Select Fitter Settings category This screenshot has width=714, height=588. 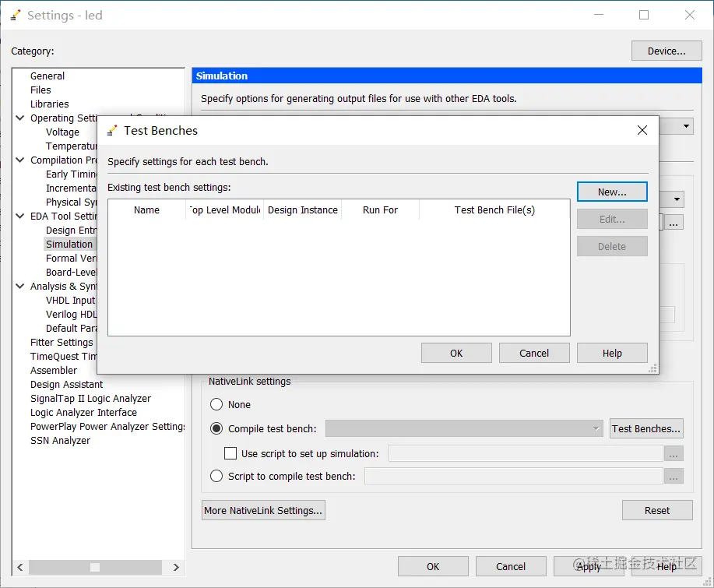[x=62, y=343]
